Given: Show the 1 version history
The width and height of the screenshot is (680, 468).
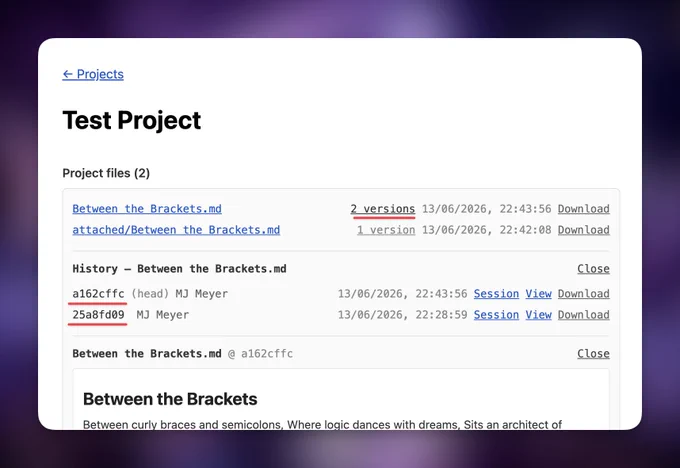Looking at the screenshot, I should click(386, 230).
